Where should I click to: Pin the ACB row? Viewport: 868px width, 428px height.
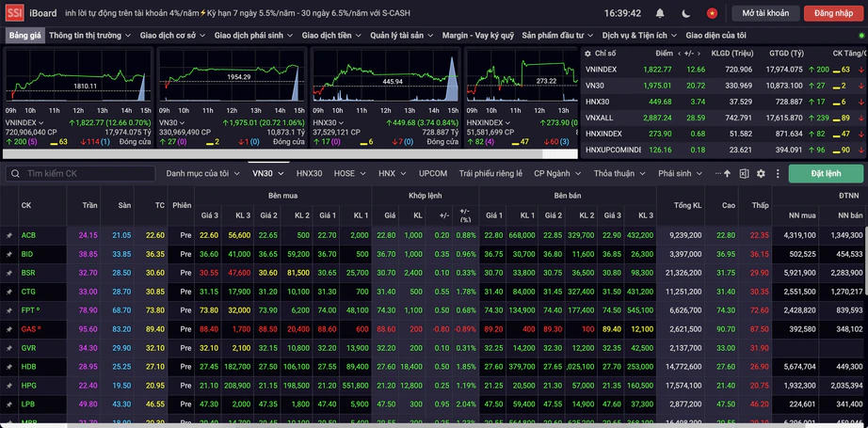8,235
